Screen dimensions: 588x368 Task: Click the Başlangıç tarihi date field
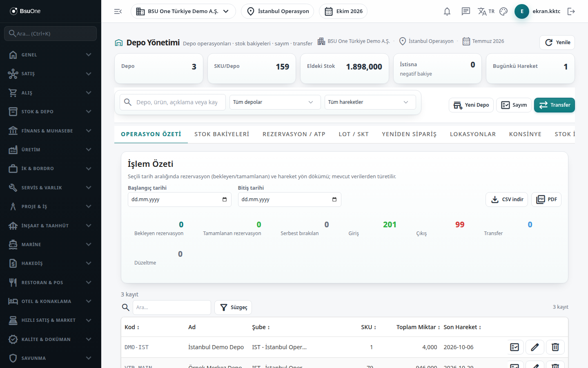coord(179,200)
